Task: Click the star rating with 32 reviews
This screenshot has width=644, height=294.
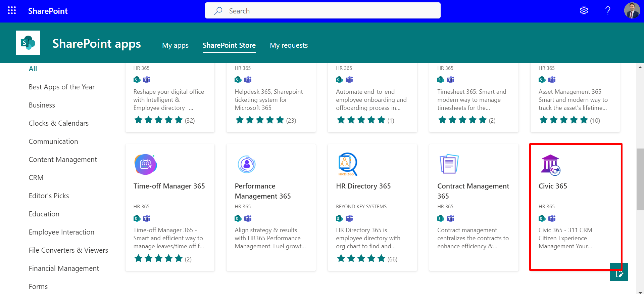Action: pos(164,120)
